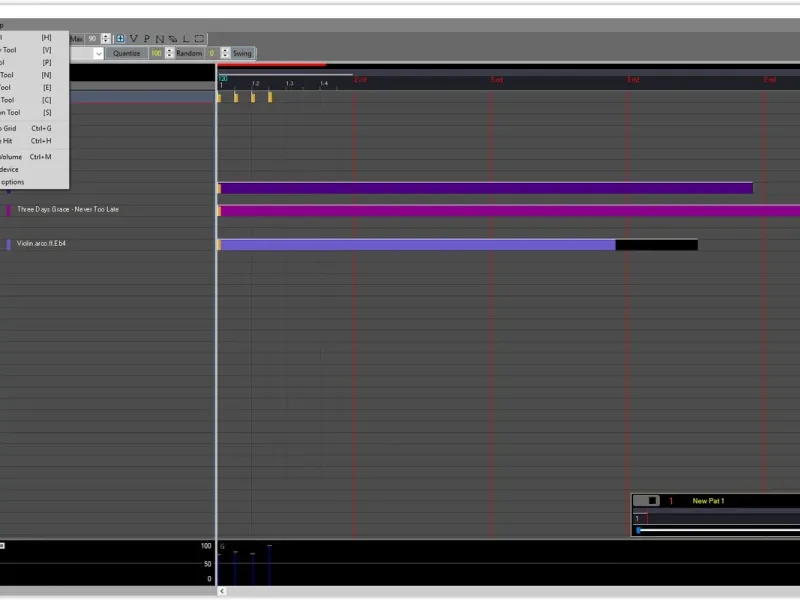
Task: Click the Quantize button
Action: pos(127,53)
